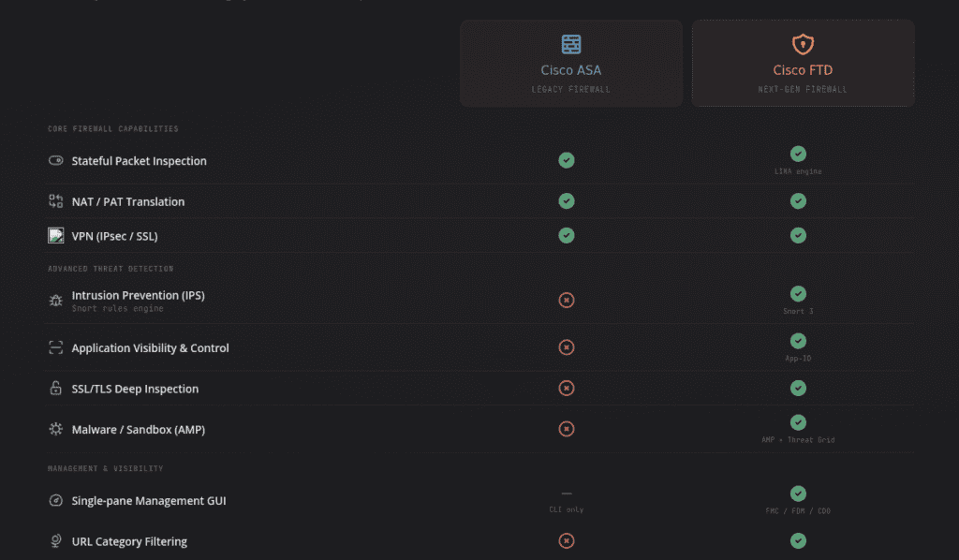Click the Malware / Sandbox virus icon
Screen dimensions: 959x560
(x=55, y=429)
